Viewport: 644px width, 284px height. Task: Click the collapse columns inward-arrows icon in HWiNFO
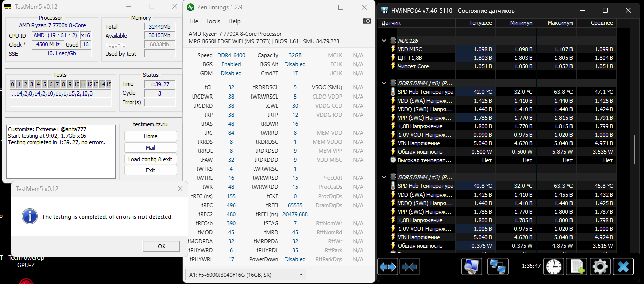409,266
